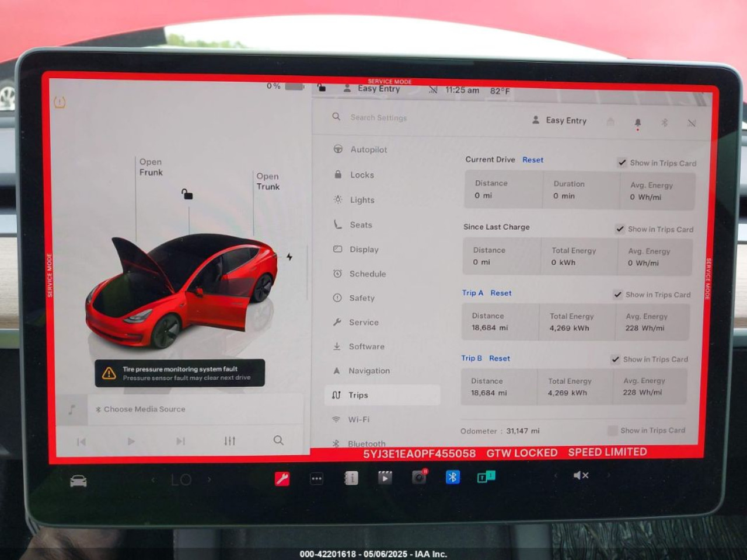The height and width of the screenshot is (560, 747).
Task: Lower volume with chevron left of speaker
Action: 556,475
